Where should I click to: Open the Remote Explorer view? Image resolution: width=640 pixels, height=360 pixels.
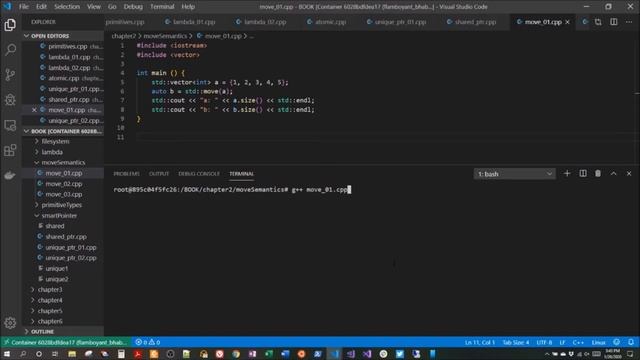(x=10, y=125)
